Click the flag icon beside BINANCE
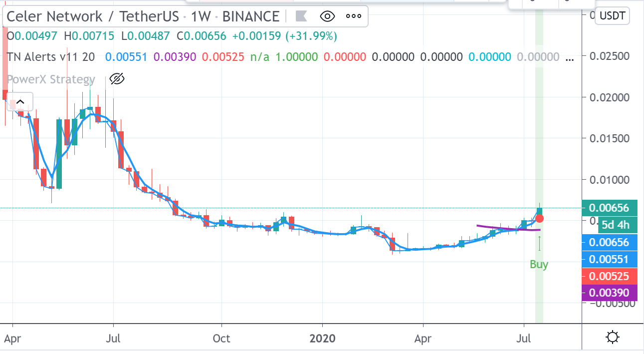The image size is (644, 354). point(301,16)
